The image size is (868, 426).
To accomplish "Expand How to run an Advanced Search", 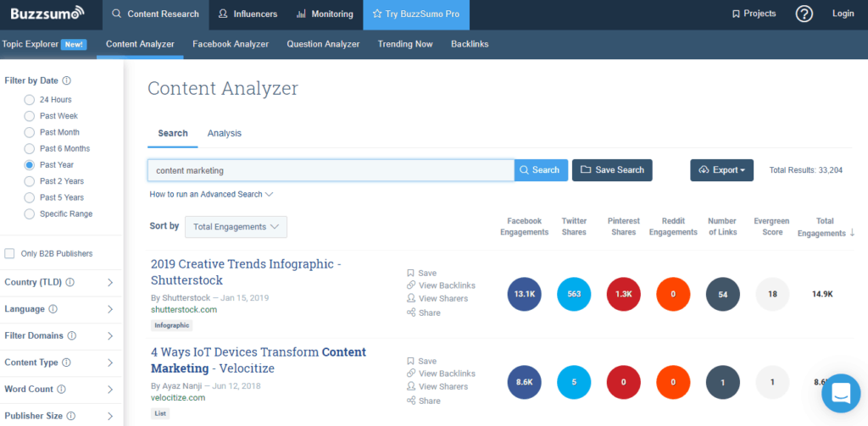I will (211, 194).
